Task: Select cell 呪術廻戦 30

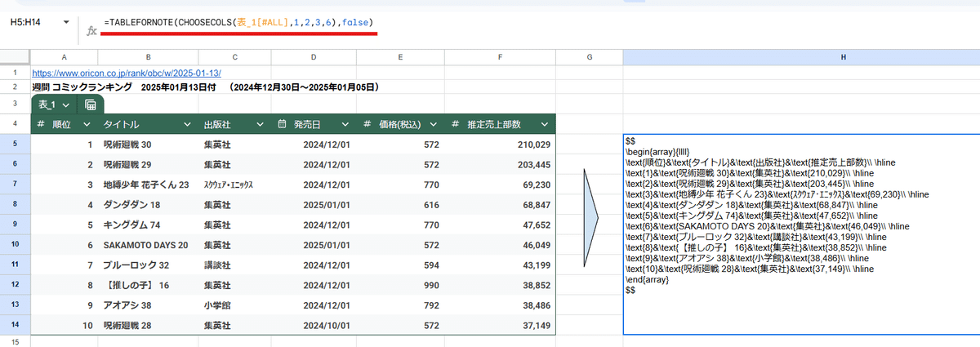Action: 148,145
